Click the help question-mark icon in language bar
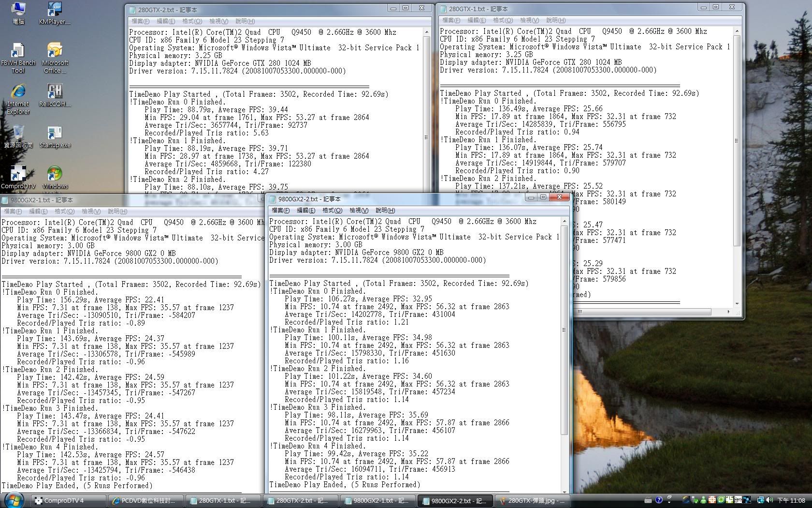The image size is (812, 508). (659, 501)
